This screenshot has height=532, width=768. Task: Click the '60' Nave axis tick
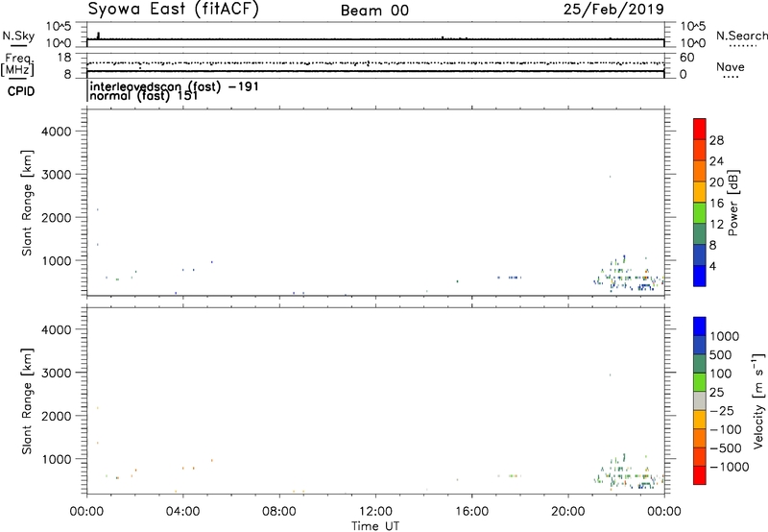(686, 58)
